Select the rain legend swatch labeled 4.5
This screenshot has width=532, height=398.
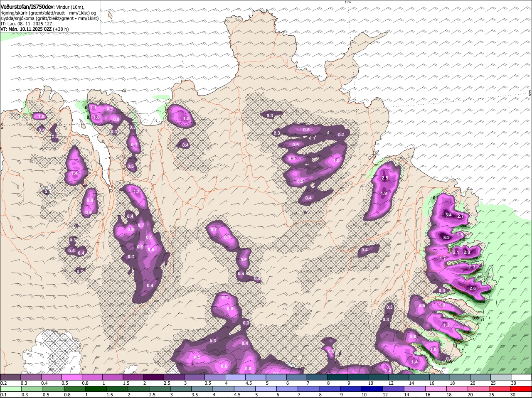tap(245, 389)
